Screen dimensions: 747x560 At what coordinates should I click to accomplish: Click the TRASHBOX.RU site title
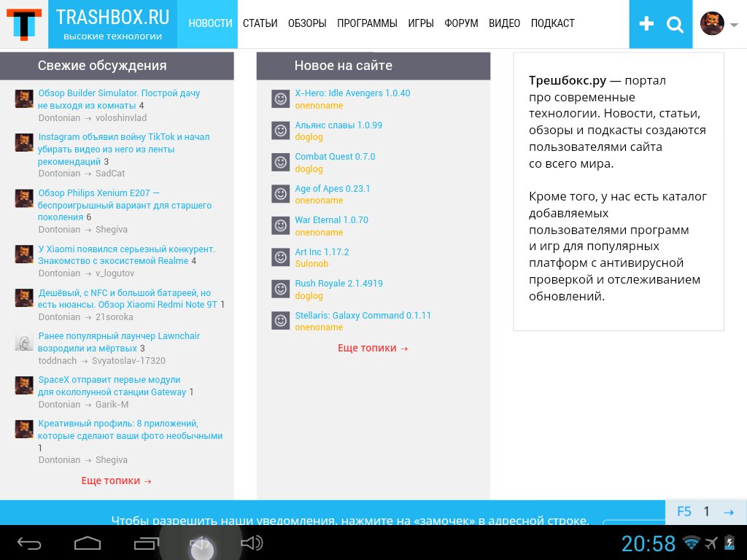click(x=113, y=17)
